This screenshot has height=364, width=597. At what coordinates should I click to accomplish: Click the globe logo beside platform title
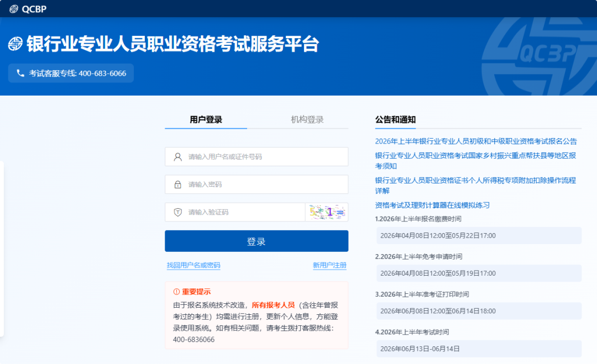(15, 44)
